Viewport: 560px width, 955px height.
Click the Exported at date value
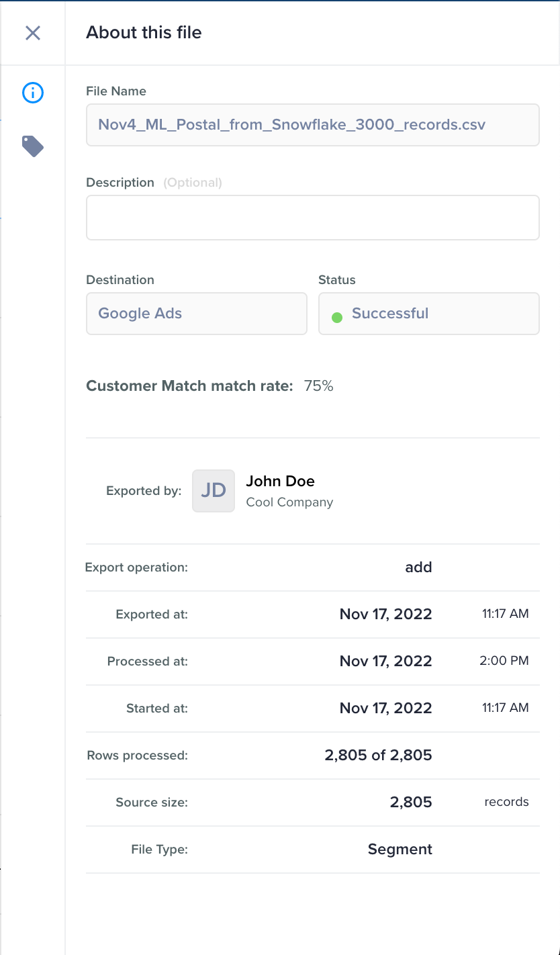coord(385,615)
